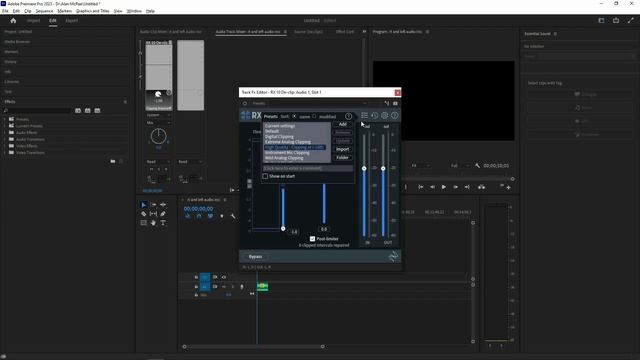
Task: Select the Type tool
Action: click(163, 223)
